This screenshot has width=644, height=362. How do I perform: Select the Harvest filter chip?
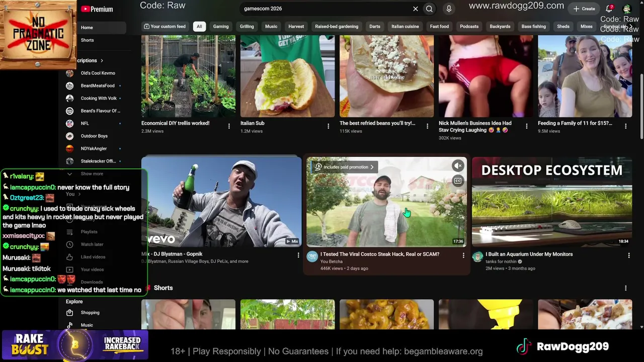click(296, 27)
